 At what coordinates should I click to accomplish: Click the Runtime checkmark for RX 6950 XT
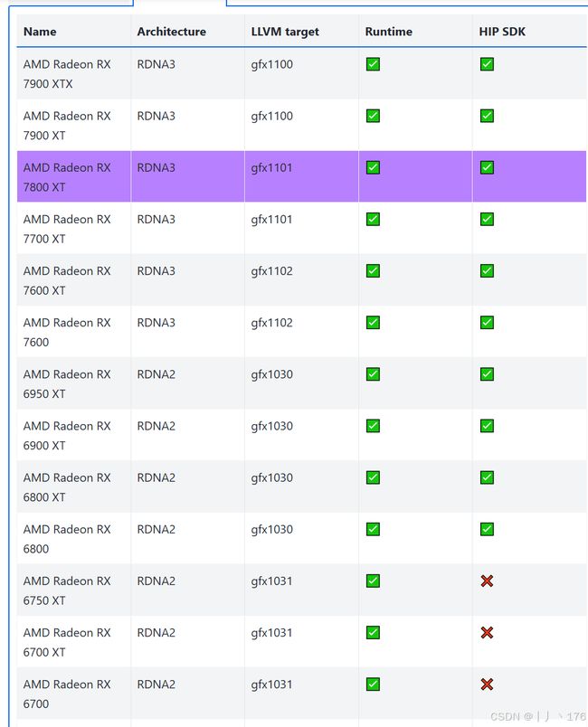tap(373, 374)
